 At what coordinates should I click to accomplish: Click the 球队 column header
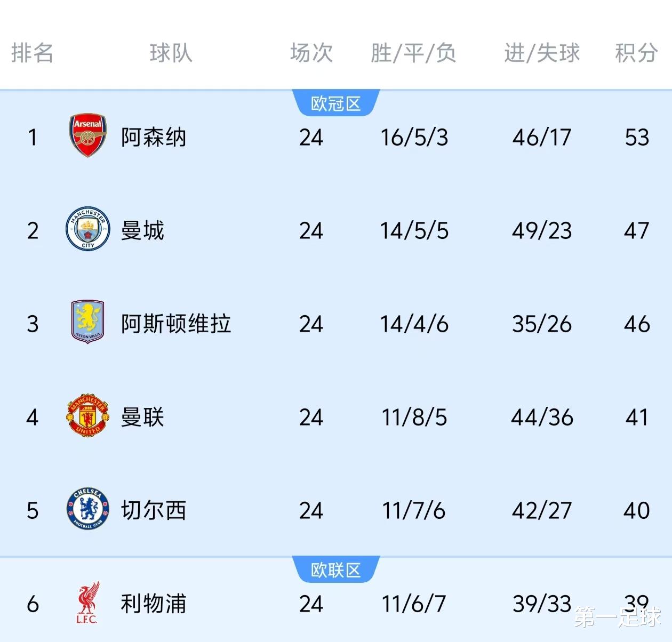(171, 53)
